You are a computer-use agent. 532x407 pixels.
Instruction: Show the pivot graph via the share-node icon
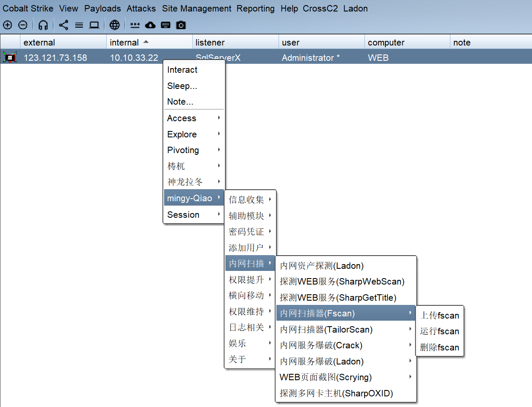pos(63,25)
